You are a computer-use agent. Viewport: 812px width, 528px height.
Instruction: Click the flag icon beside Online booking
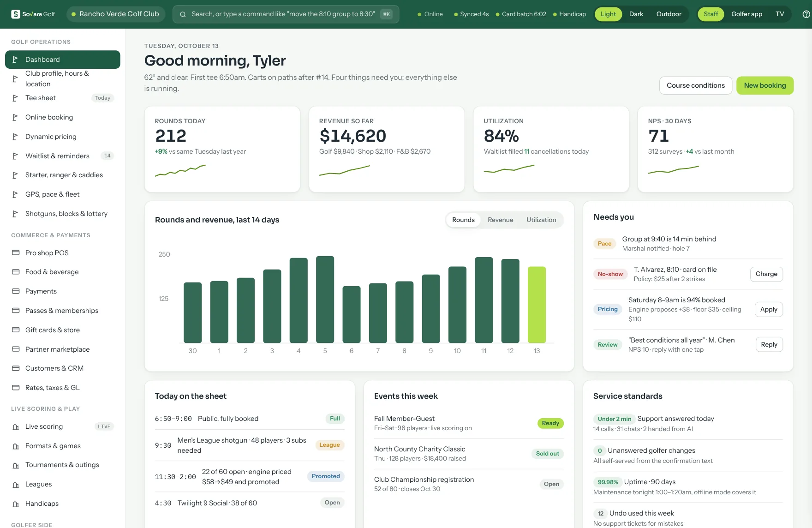pos(15,117)
